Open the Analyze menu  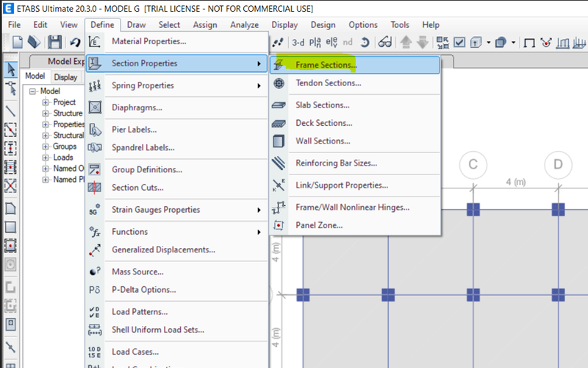click(245, 25)
